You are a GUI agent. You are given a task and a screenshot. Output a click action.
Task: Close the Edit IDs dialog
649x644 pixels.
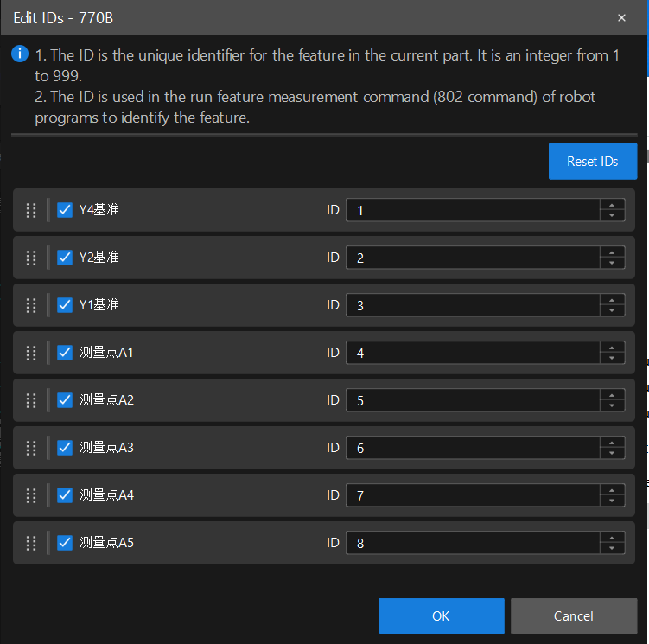tap(621, 17)
